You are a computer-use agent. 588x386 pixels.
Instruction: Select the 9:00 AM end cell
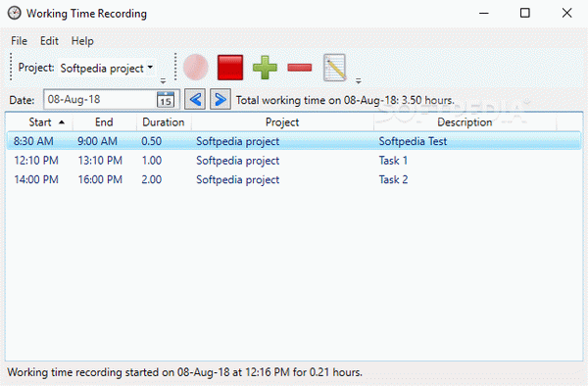point(97,141)
